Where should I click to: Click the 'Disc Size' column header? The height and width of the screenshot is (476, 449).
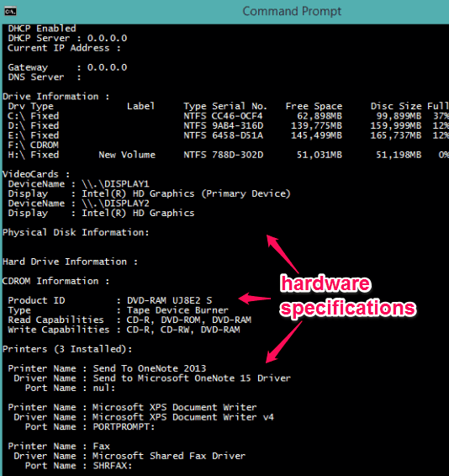coord(396,106)
